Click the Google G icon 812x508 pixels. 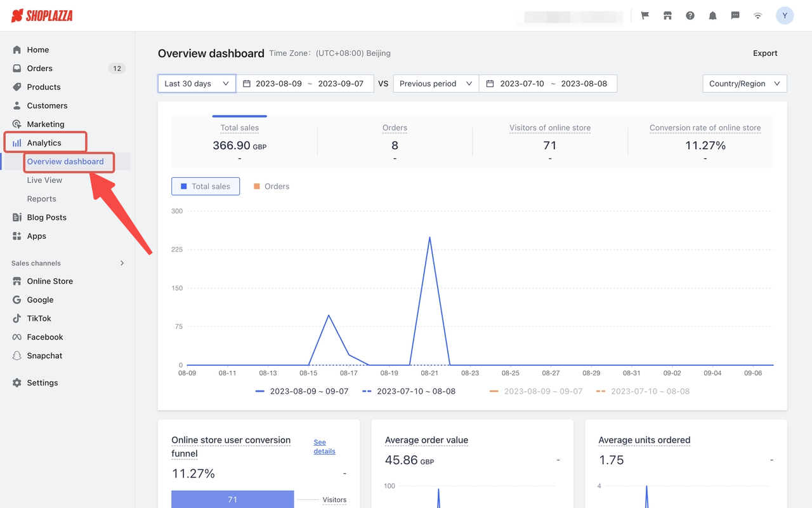click(17, 300)
